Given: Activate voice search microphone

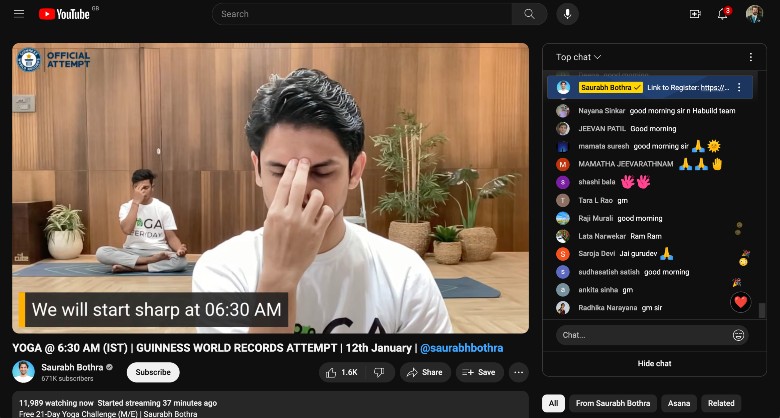Looking at the screenshot, I should point(567,14).
